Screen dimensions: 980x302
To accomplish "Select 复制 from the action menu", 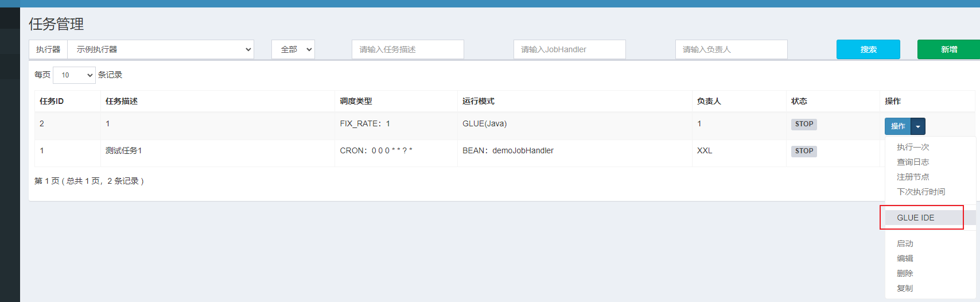I will [x=905, y=288].
